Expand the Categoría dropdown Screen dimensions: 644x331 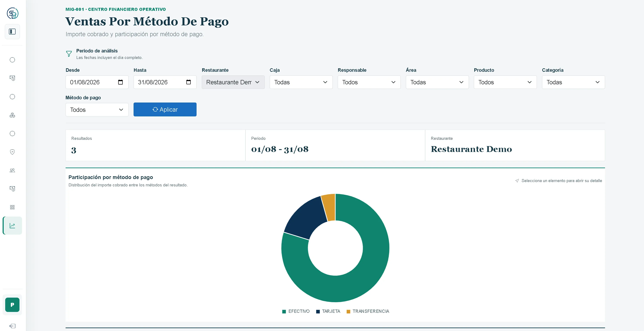[x=573, y=82]
